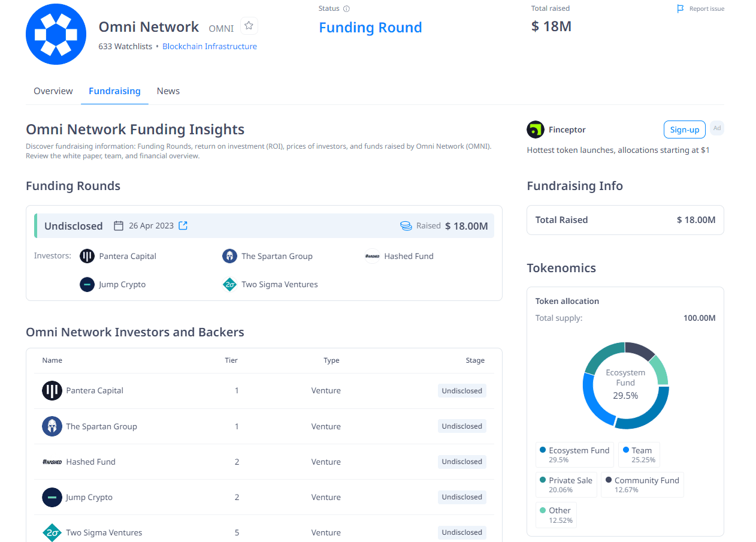This screenshot has width=756, height=542.
Task: Click the Private Sale legend swatch
Action: click(543, 480)
